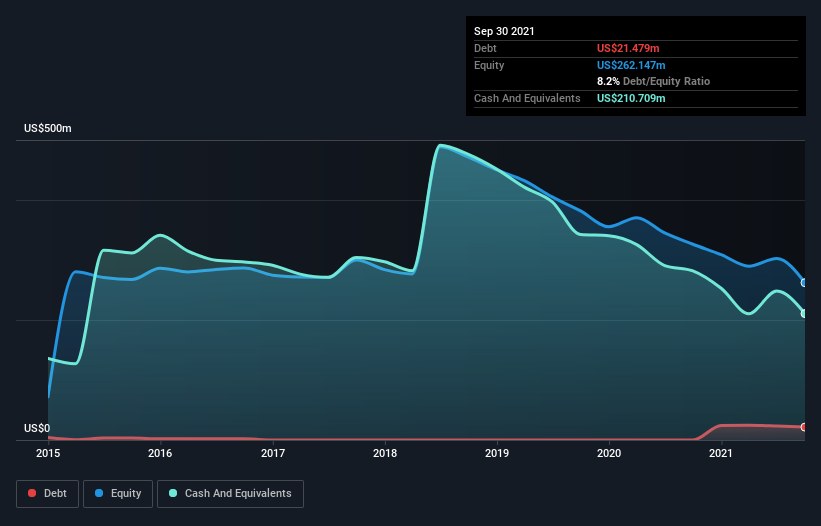Click the Debt row label in tooltip
Image resolution: width=821 pixels, height=526 pixels.
(x=485, y=48)
